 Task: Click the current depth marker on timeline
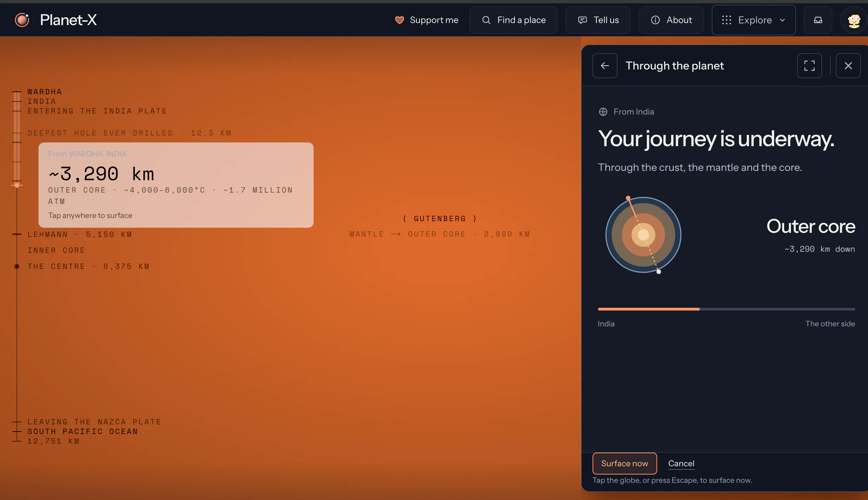(x=17, y=185)
